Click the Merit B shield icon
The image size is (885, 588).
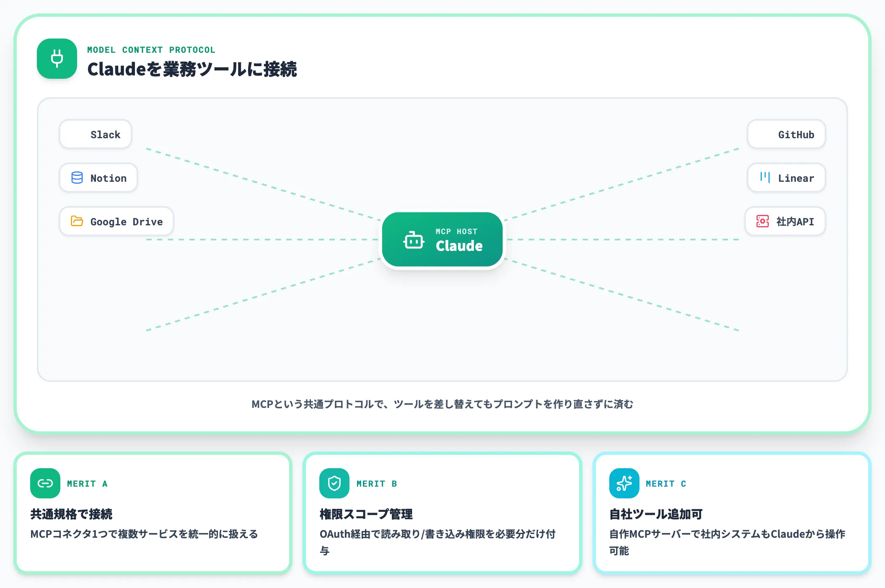[334, 483]
